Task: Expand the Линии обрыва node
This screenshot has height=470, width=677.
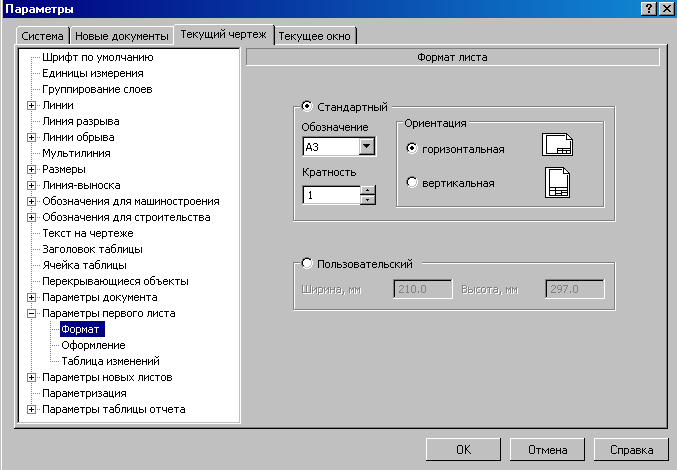Action: coord(32,137)
